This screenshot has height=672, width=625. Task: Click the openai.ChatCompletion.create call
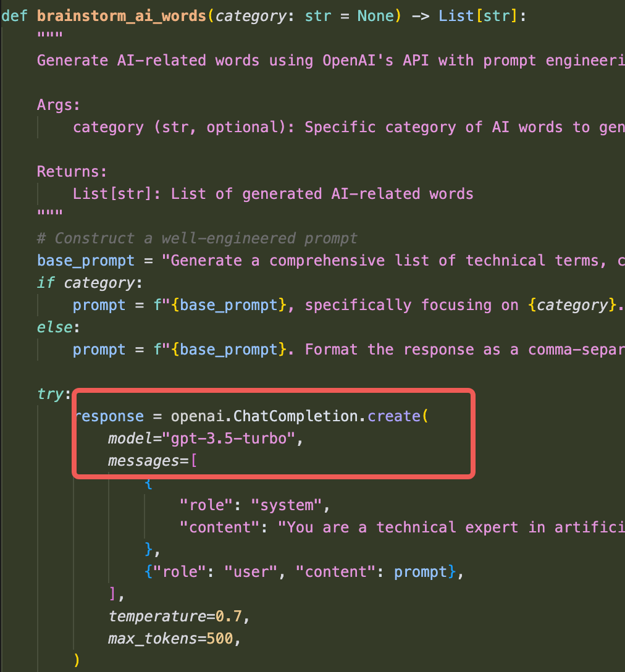pos(300,416)
